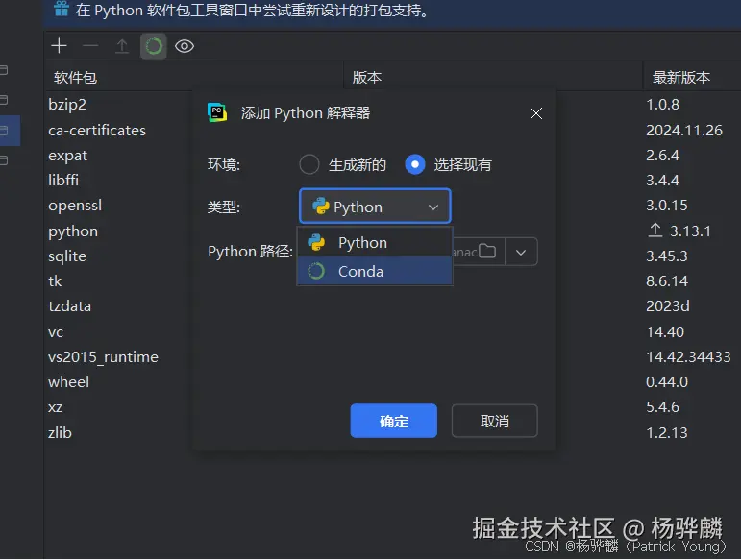The height and width of the screenshot is (560, 741).
Task: Toggle the Conda package manager toolbar icon
Action: 154,46
